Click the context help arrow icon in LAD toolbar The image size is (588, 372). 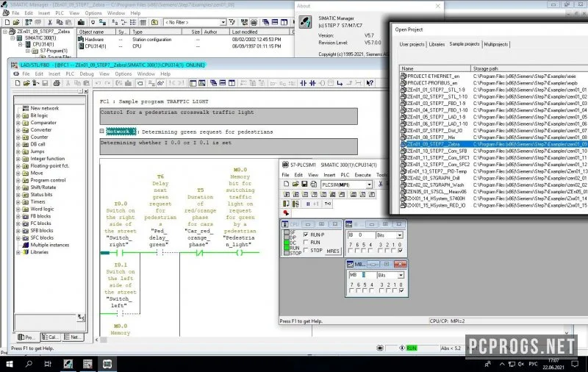(370, 83)
